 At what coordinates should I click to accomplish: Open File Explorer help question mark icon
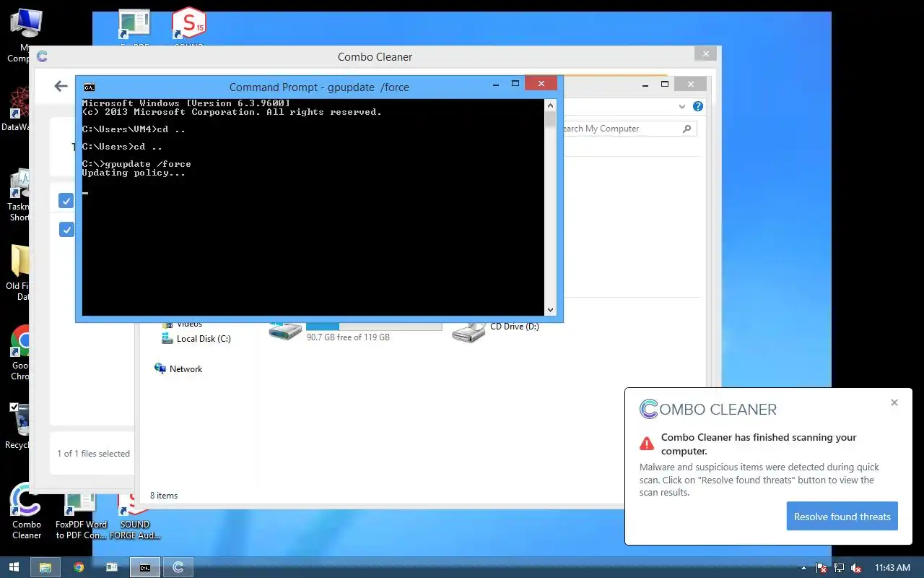click(x=698, y=106)
